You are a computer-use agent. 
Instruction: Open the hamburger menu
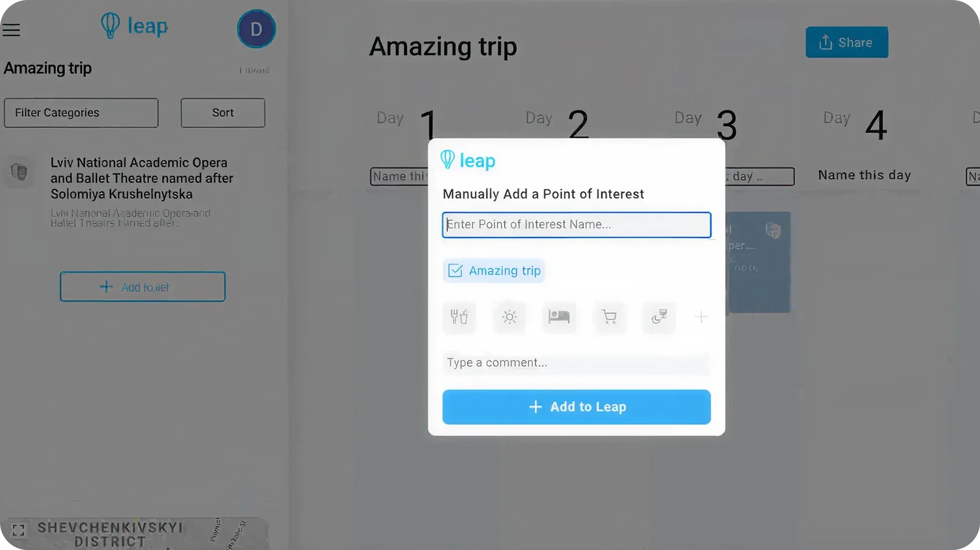click(12, 30)
